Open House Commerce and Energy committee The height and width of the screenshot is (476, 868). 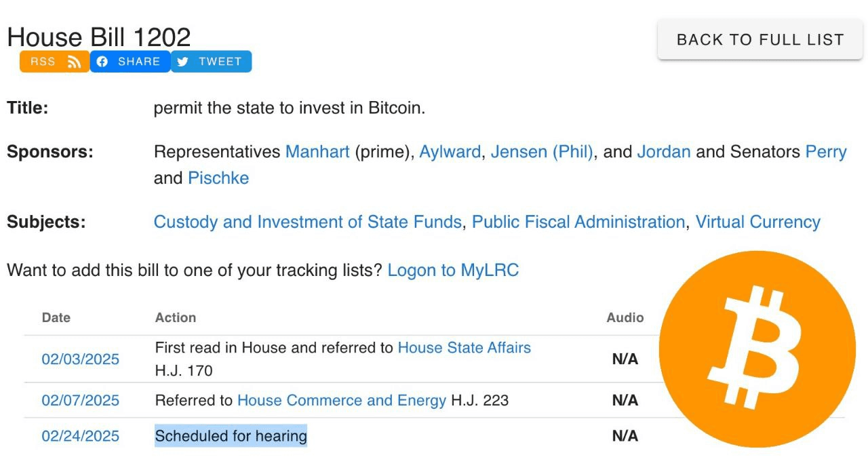pyautogui.click(x=342, y=400)
